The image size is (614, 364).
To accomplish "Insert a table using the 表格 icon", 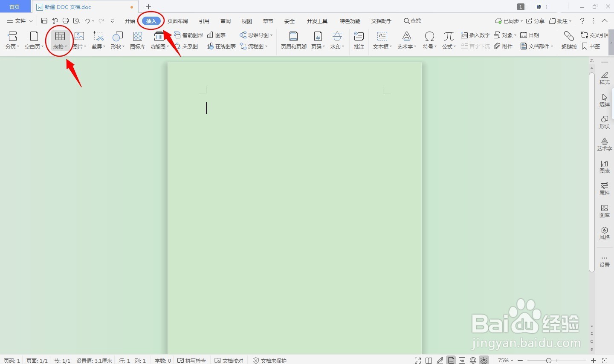I will tap(59, 38).
